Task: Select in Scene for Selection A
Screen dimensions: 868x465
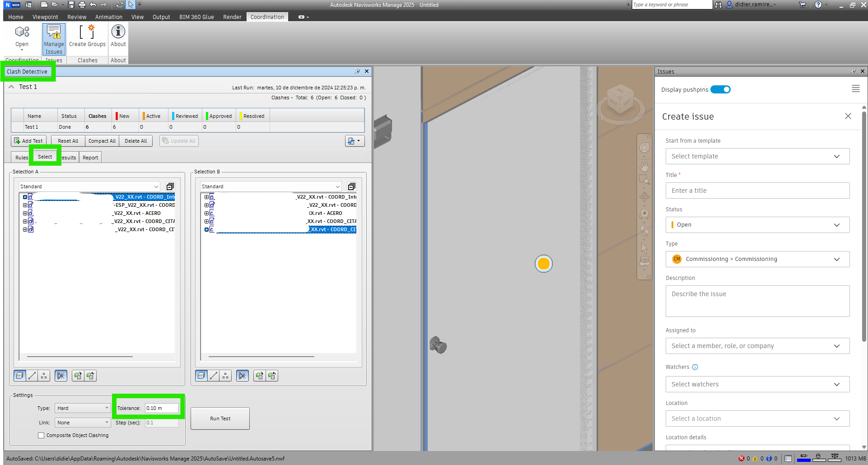Action: (x=91, y=376)
